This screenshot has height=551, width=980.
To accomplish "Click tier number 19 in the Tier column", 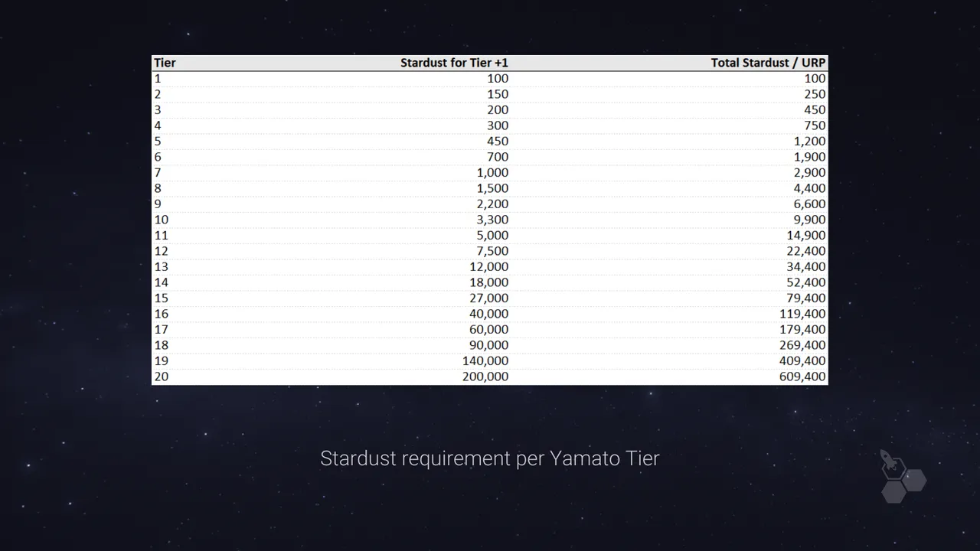I will 161,360.
